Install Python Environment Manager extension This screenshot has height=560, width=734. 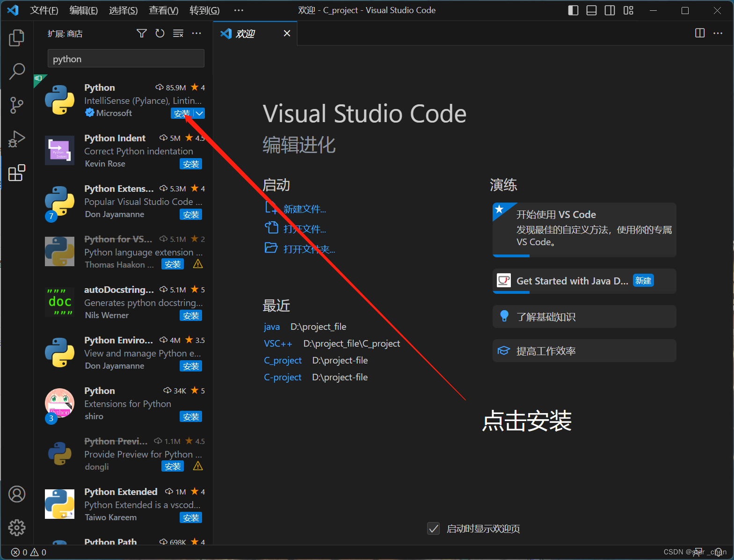(x=191, y=366)
